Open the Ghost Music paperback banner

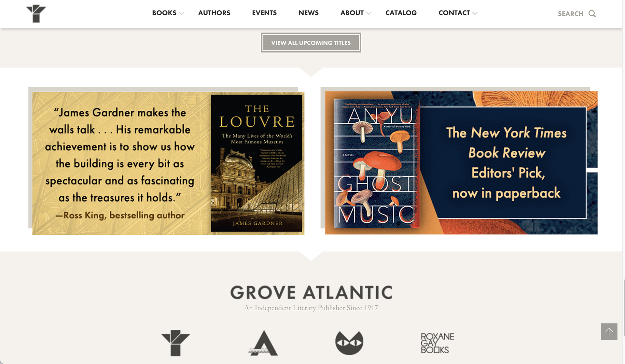tap(461, 163)
